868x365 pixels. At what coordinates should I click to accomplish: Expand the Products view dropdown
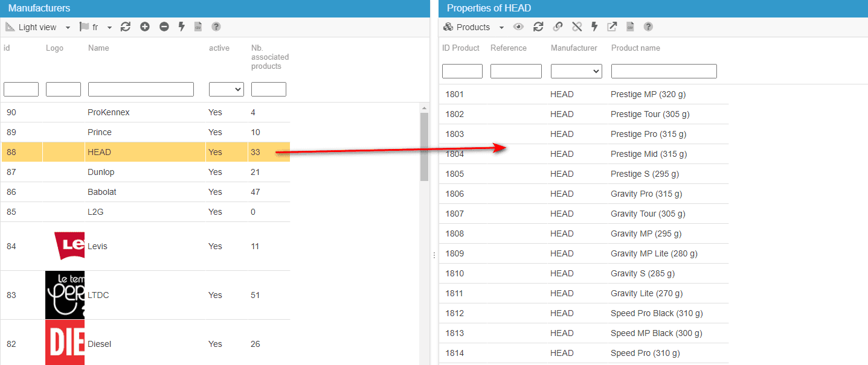pyautogui.click(x=474, y=27)
